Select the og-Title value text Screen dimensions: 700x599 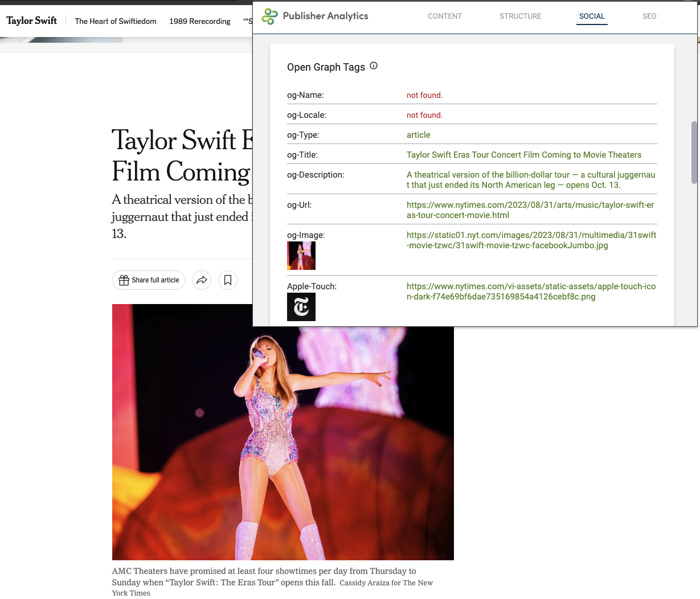(x=524, y=155)
